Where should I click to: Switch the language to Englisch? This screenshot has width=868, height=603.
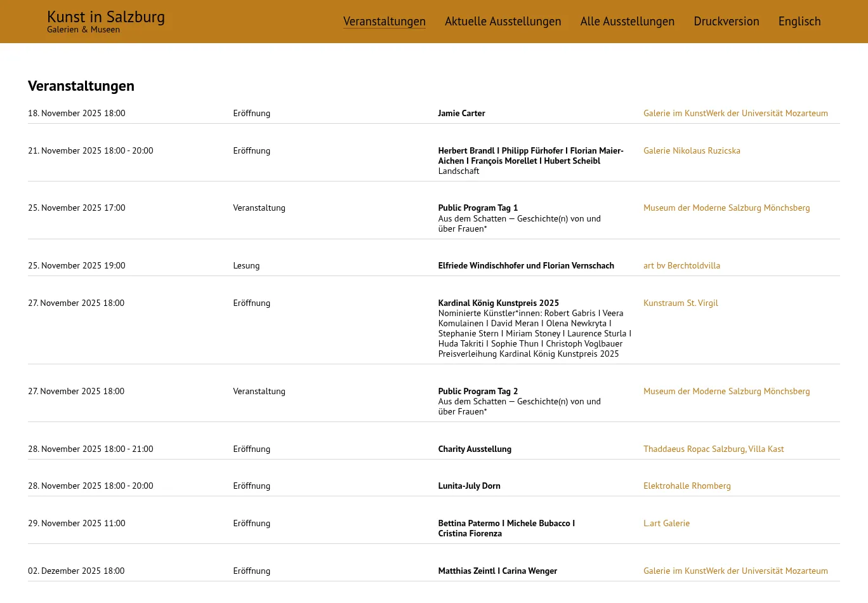(799, 22)
